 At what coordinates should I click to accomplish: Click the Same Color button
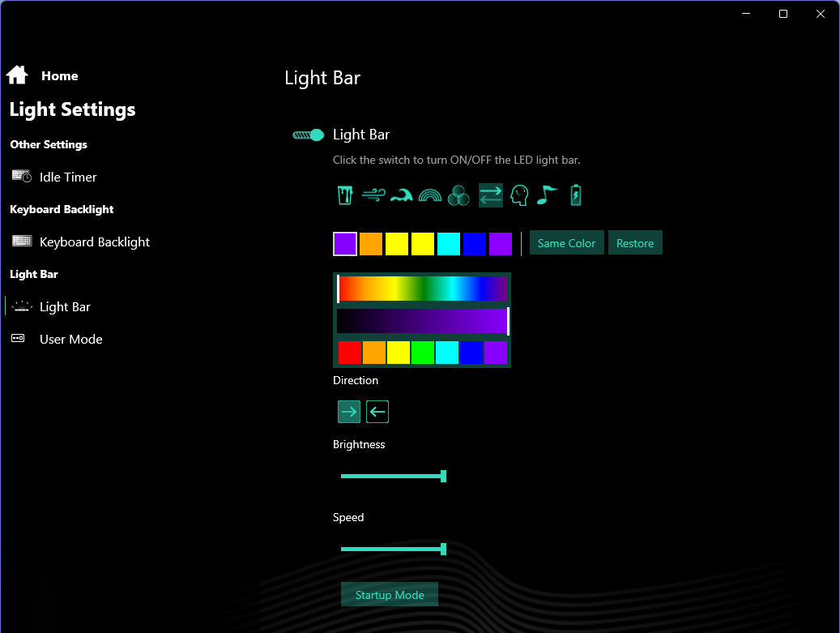click(x=566, y=243)
